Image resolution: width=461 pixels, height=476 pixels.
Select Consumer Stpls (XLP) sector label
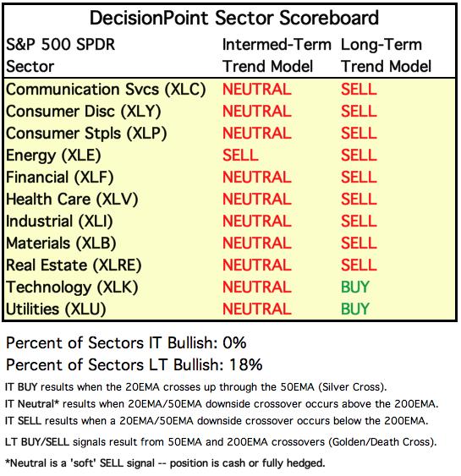pos(86,134)
